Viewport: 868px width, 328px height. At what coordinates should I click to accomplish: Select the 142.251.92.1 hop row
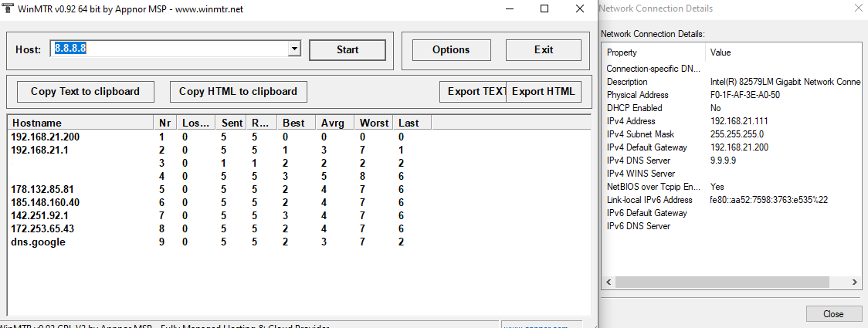pyautogui.click(x=220, y=216)
